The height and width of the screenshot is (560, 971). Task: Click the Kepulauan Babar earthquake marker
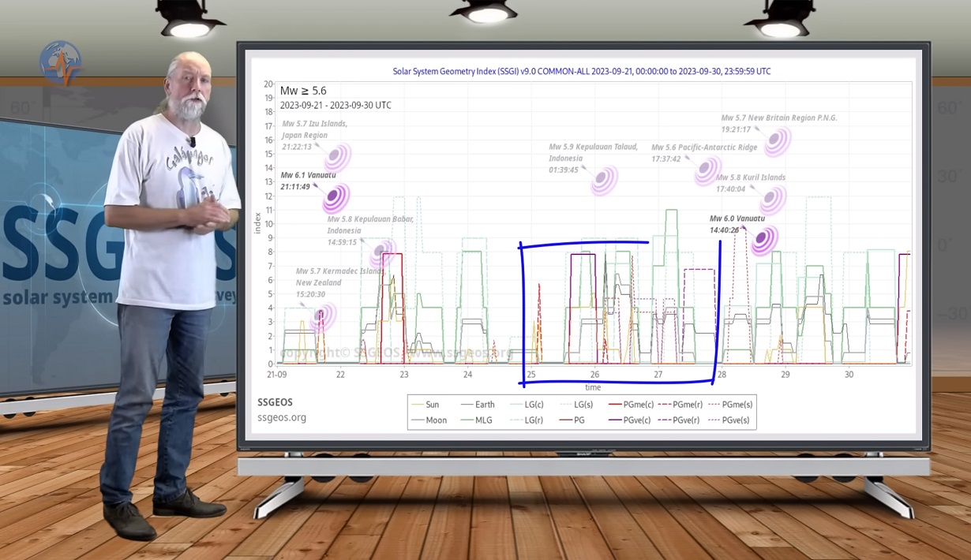(x=383, y=252)
